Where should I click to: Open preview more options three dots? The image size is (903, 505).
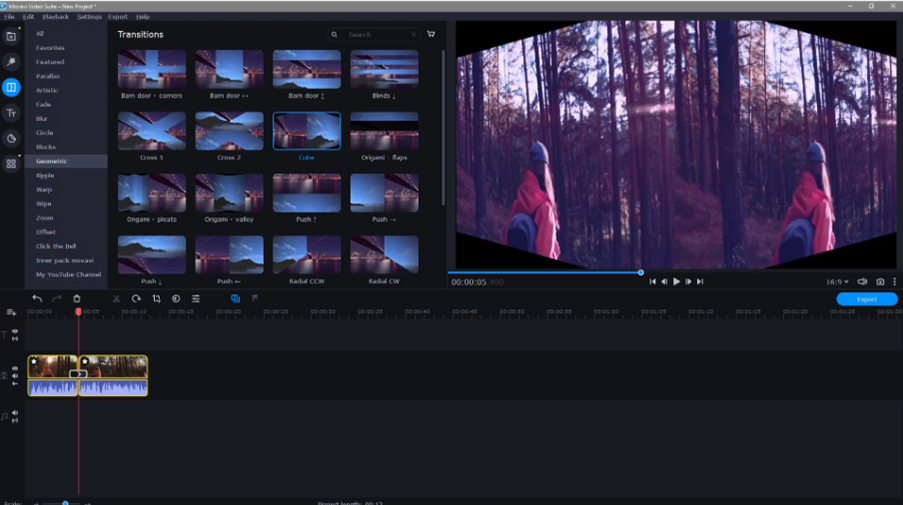[894, 282]
